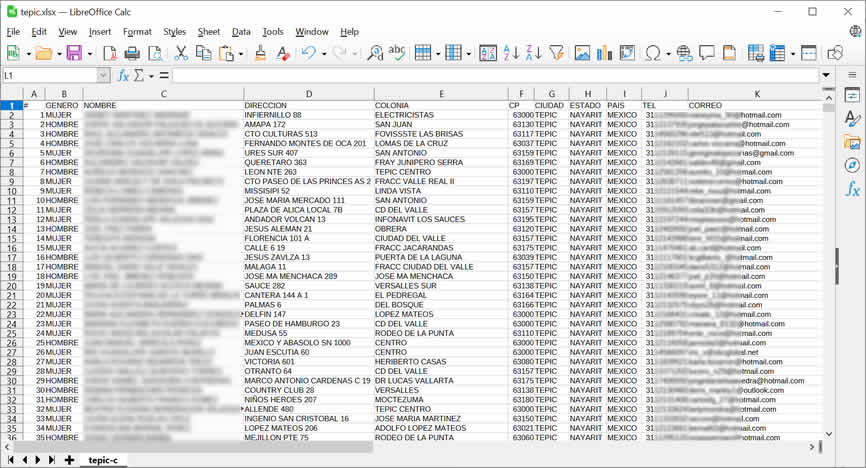This screenshot has width=866, height=468.
Task: Go to the first sheet tab arrow
Action: click(x=10, y=460)
